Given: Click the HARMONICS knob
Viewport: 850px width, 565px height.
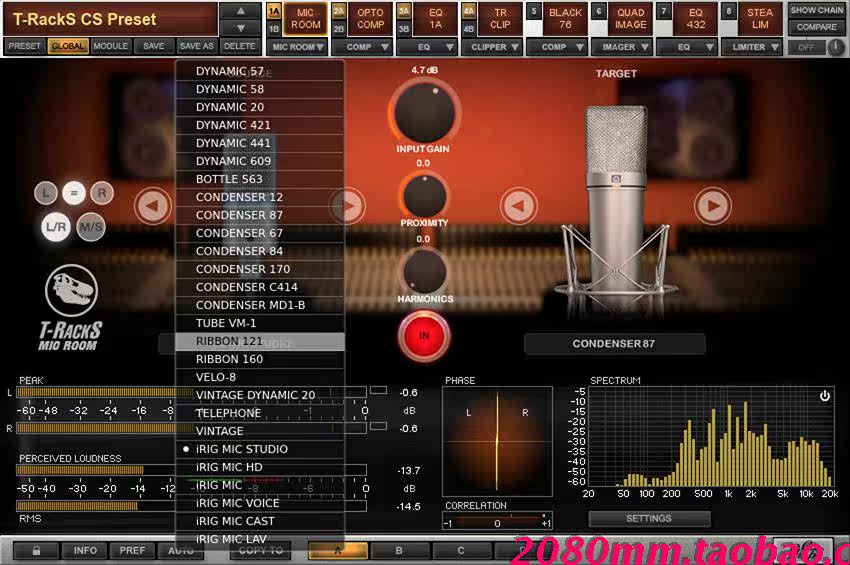Looking at the screenshot, I should tap(424, 271).
